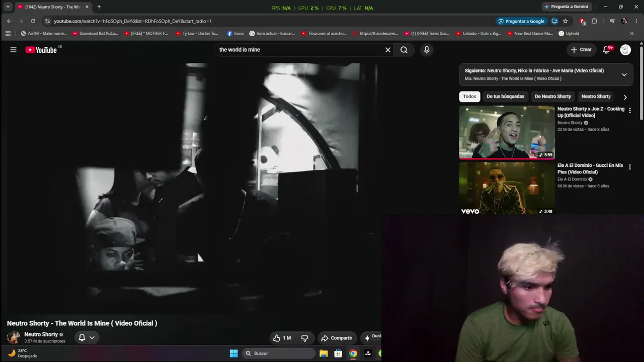
Task: Open the media control icon in Chrome toolbar
Action: tap(612, 21)
